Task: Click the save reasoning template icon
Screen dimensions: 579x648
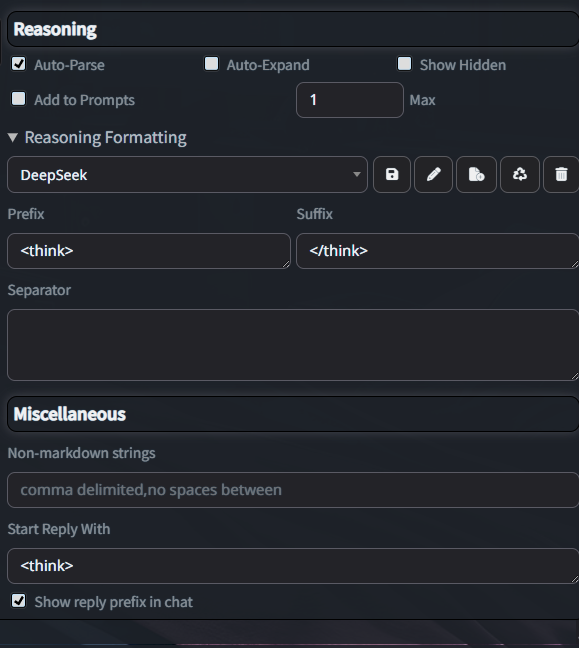Action: tap(392, 174)
